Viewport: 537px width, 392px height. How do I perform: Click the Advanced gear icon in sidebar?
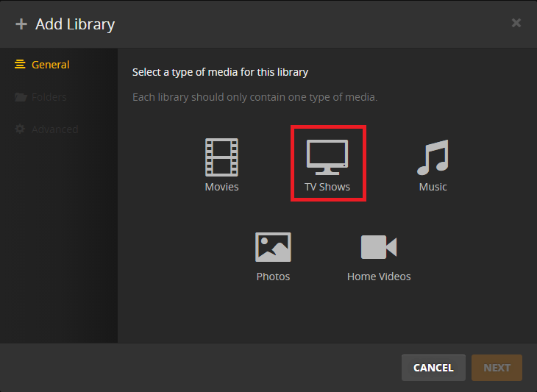coord(21,129)
